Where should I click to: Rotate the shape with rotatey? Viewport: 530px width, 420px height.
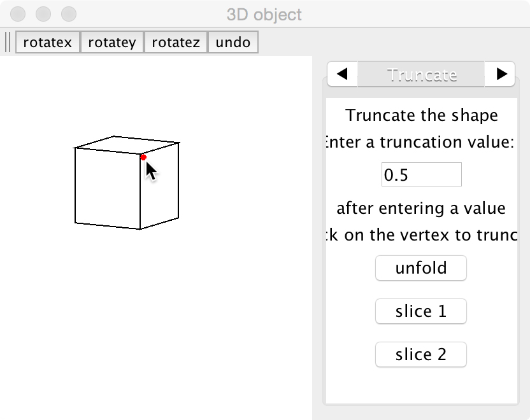tap(112, 43)
